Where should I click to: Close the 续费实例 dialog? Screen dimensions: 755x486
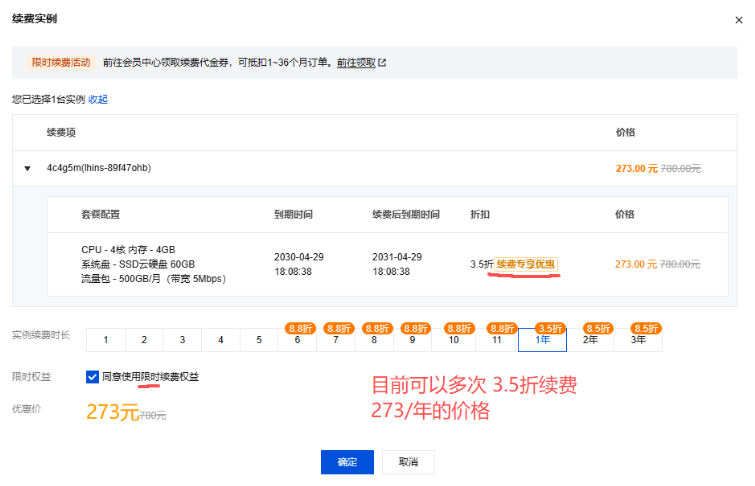coord(737,18)
